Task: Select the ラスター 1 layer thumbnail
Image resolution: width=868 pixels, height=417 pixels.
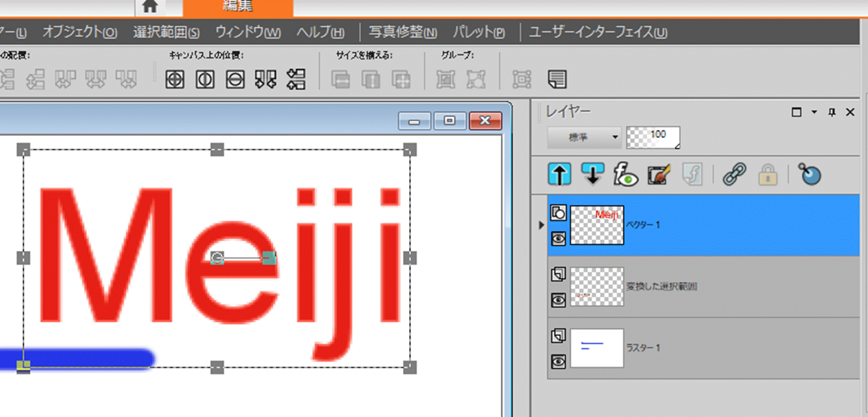Action: coord(597,348)
